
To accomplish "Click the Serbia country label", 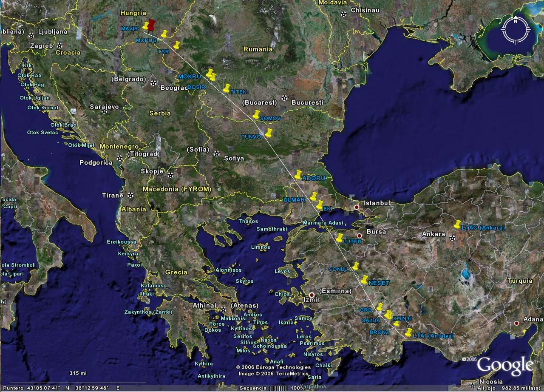I will point(160,113).
